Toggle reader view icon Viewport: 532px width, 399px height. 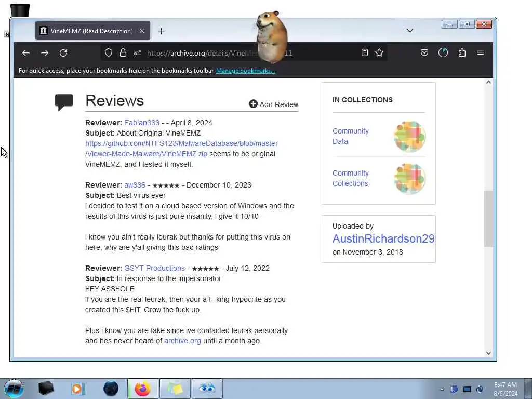[x=364, y=52]
